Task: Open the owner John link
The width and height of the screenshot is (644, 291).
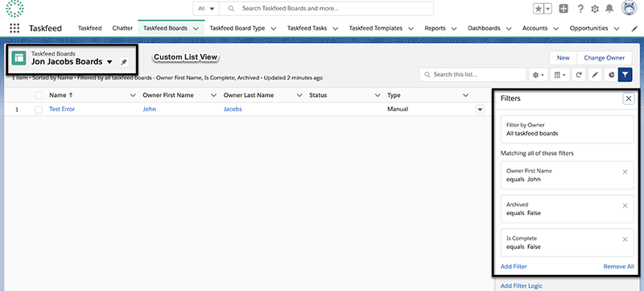Action: point(150,110)
